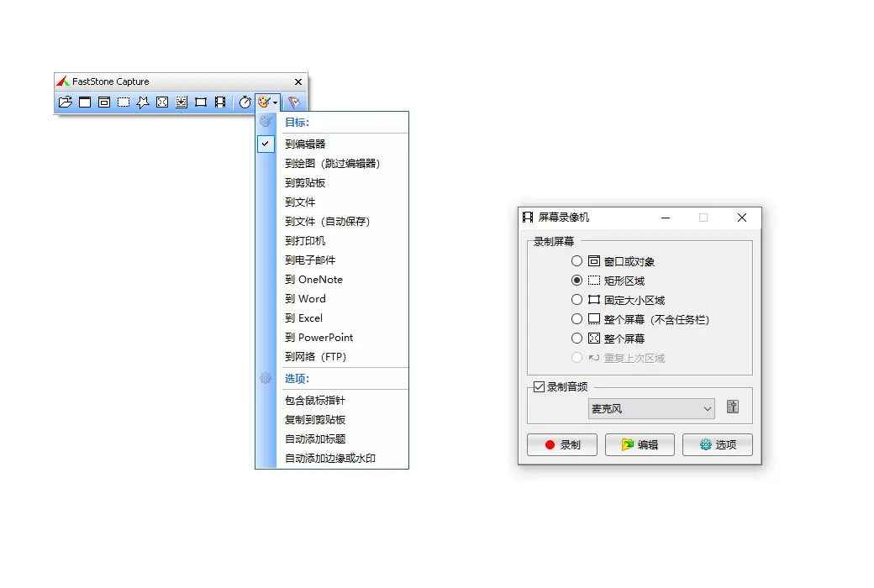
Task: Capture window or object tool
Action: (104, 102)
